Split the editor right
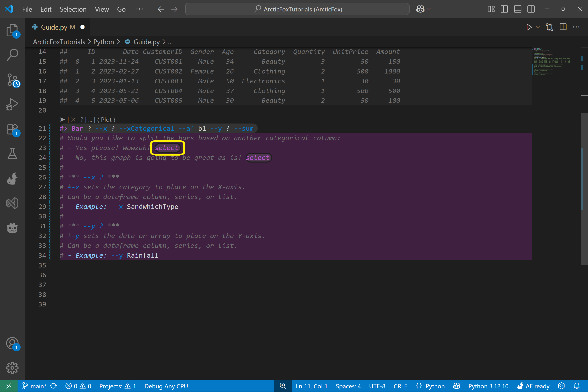The height and width of the screenshot is (392, 588). (563, 27)
